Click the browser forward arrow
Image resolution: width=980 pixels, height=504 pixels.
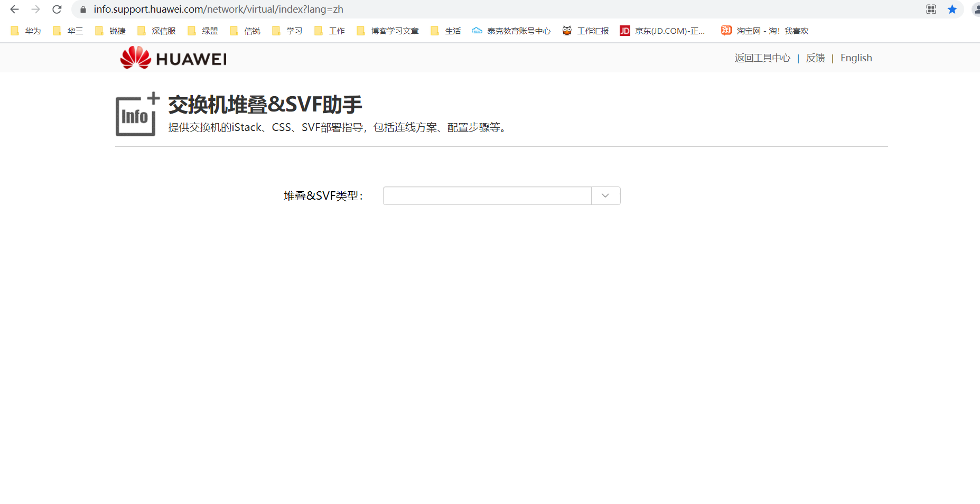tap(35, 9)
